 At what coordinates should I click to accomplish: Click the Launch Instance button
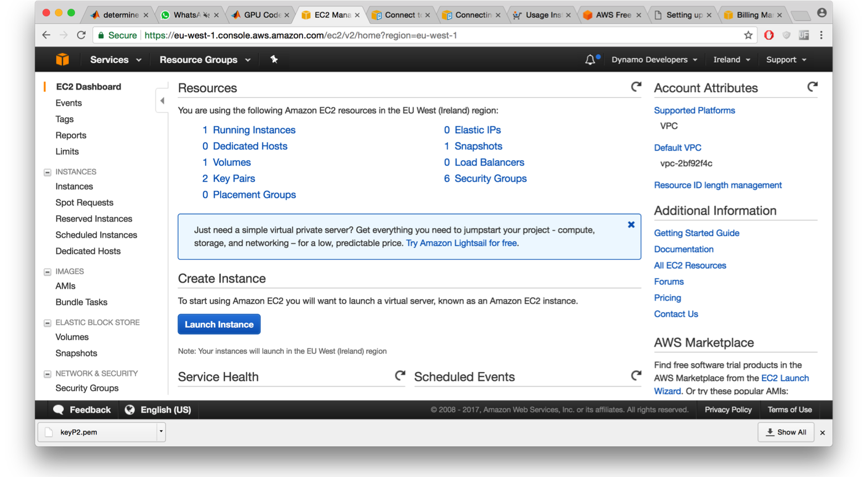[x=219, y=324]
